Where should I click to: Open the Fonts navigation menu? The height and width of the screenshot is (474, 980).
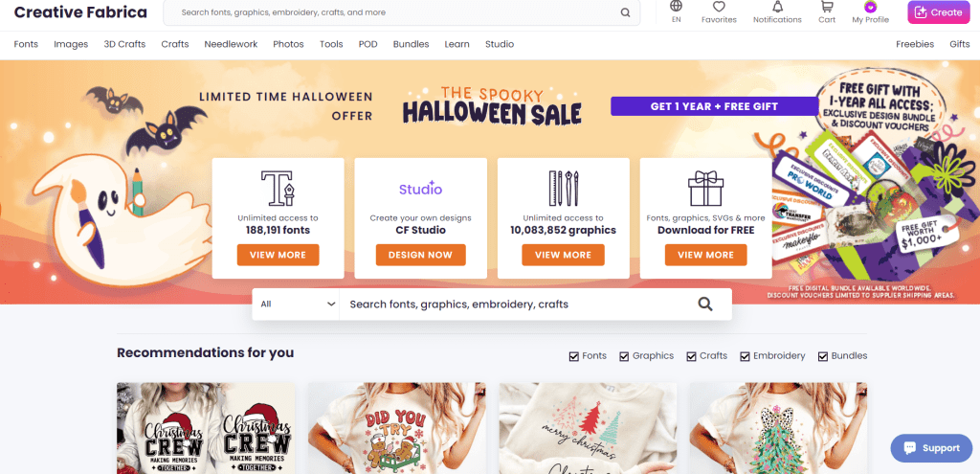coord(26,44)
